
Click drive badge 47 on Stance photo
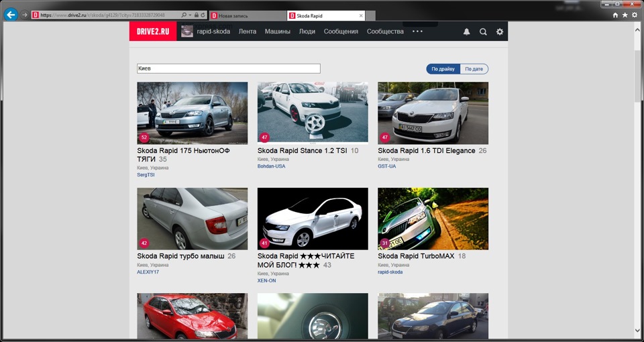click(264, 137)
